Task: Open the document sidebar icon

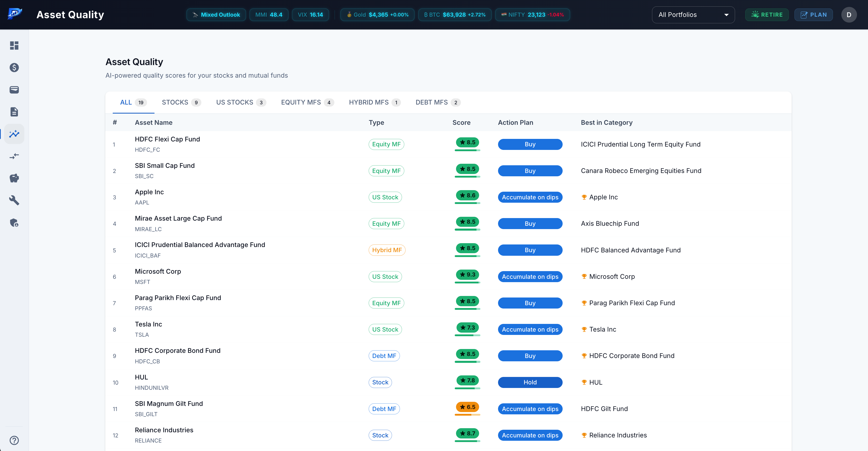Action: click(14, 111)
